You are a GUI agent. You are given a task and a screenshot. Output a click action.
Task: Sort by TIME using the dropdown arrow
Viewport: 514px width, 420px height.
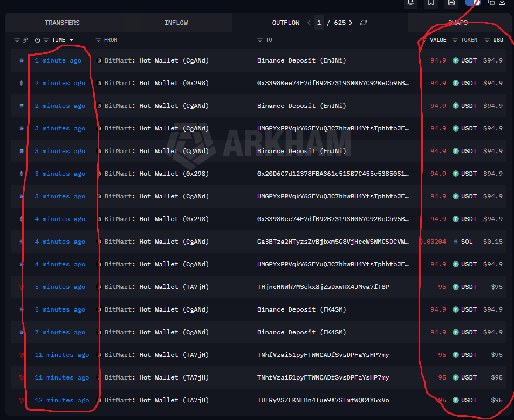71,40
